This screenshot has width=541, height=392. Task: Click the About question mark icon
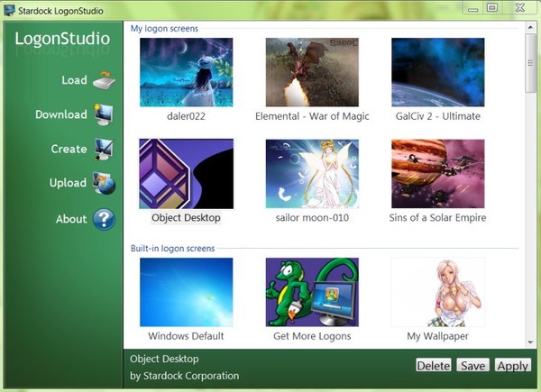click(104, 219)
